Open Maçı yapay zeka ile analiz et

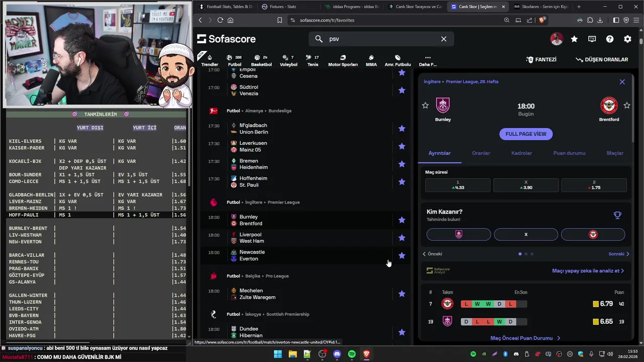(x=588, y=270)
